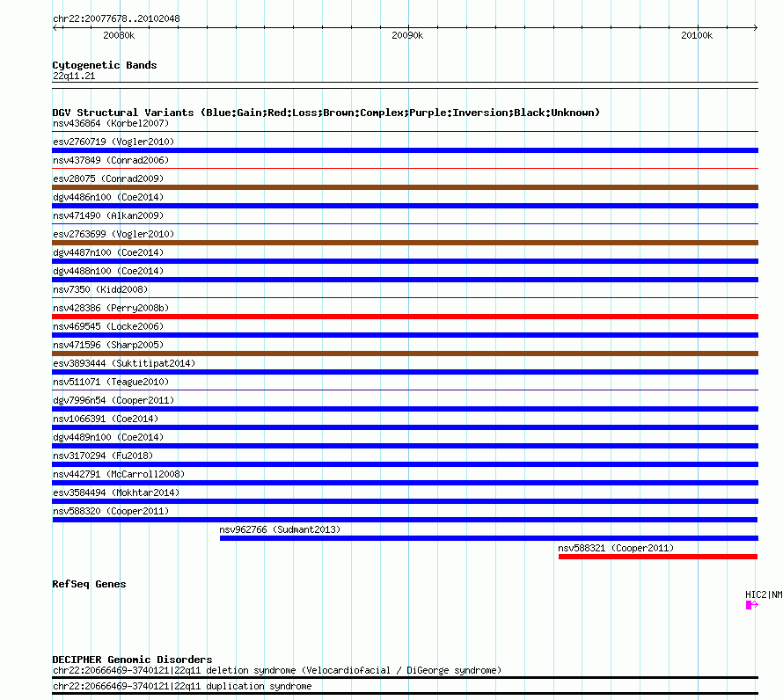The width and height of the screenshot is (783, 700).
Task: Click the 20080k ruler position label
Action: 119,35
